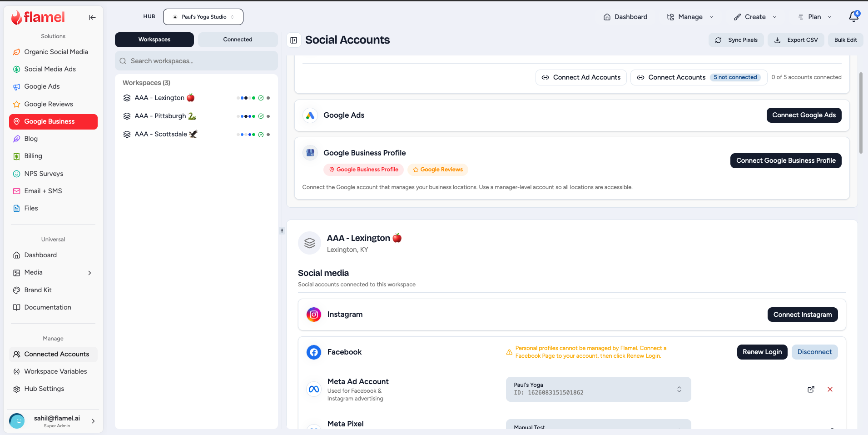Click the Meta logo icon
Image resolution: width=868 pixels, height=435 pixels.
[314, 389]
